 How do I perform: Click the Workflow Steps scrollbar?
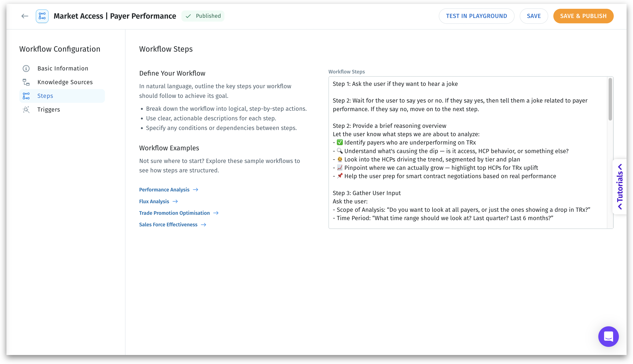610,100
